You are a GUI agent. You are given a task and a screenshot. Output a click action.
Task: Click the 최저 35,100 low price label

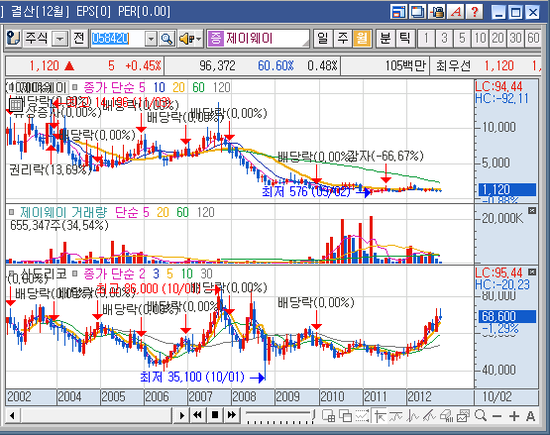click(x=192, y=377)
